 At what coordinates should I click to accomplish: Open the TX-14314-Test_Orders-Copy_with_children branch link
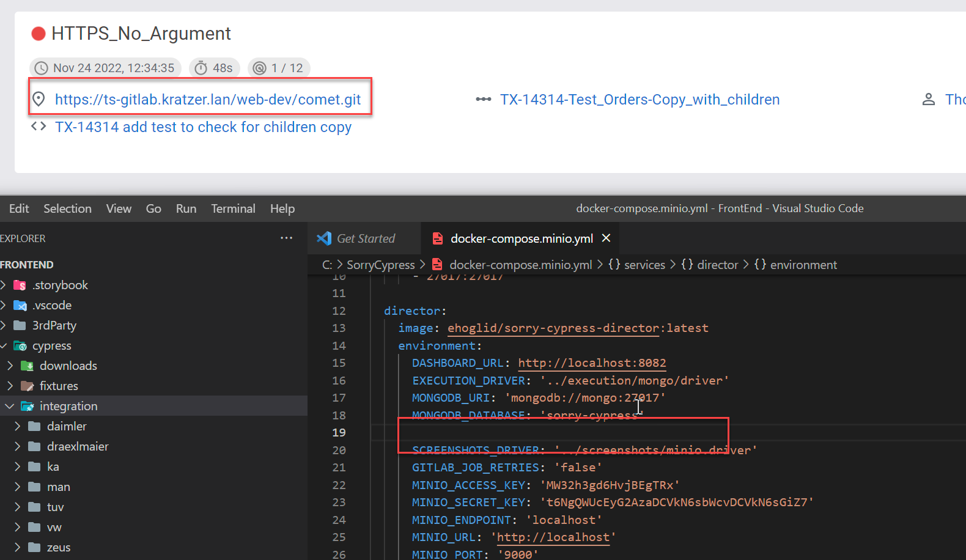(640, 100)
